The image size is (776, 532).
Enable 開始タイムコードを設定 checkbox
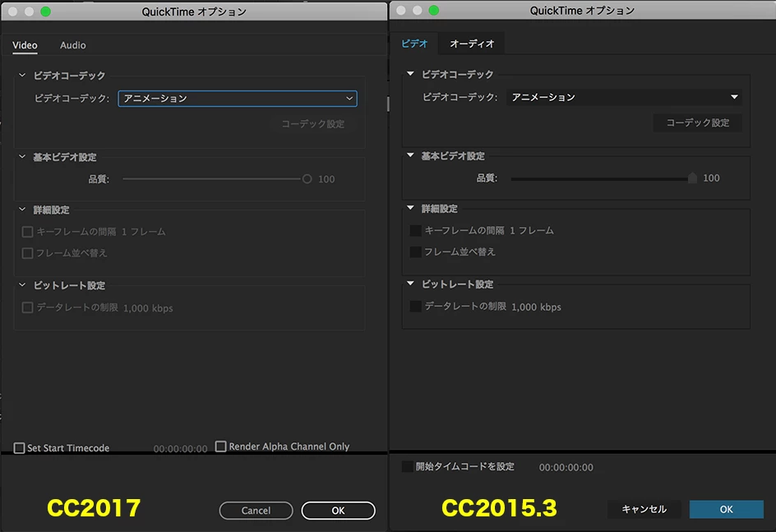click(x=407, y=466)
